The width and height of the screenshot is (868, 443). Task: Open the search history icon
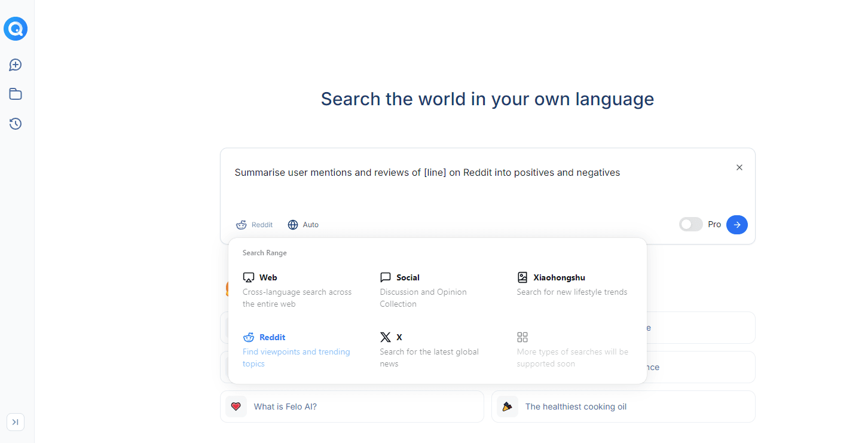[16, 124]
